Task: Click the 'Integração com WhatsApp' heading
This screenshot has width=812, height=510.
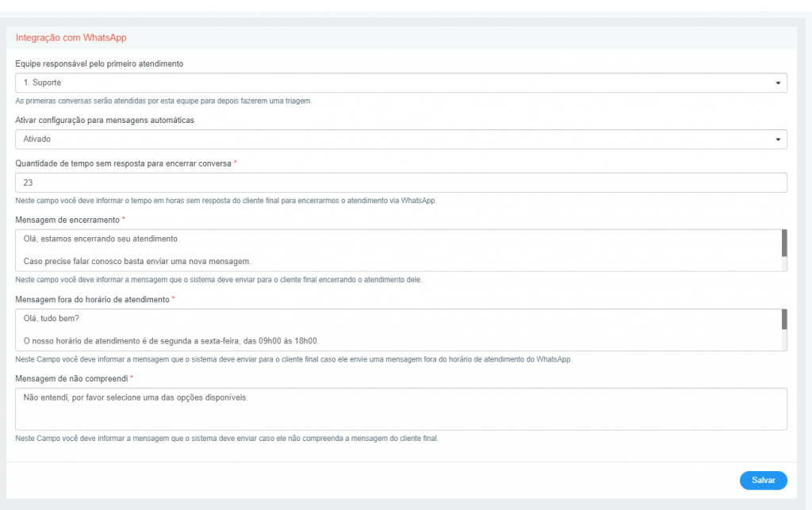Action: click(x=71, y=38)
